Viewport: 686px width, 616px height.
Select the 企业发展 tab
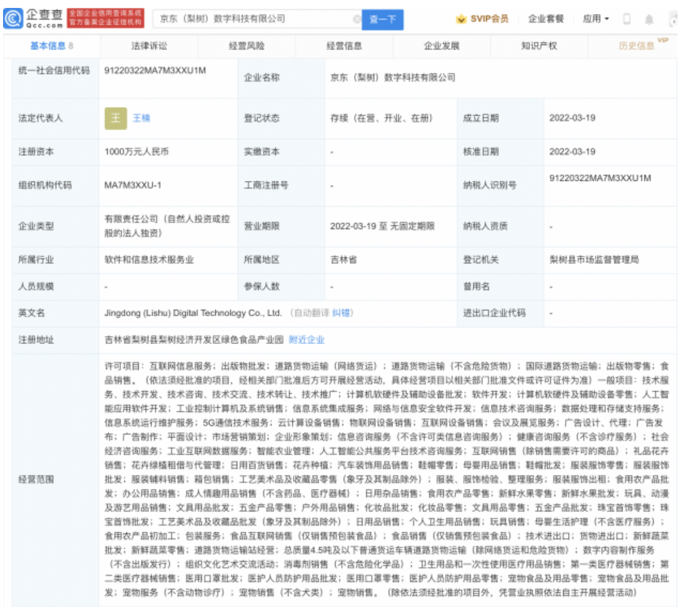tap(442, 46)
